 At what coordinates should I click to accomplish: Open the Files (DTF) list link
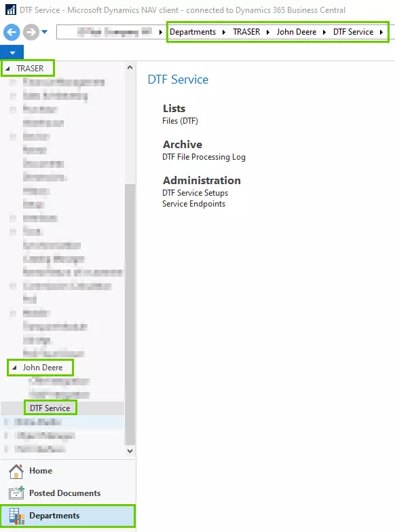180,121
